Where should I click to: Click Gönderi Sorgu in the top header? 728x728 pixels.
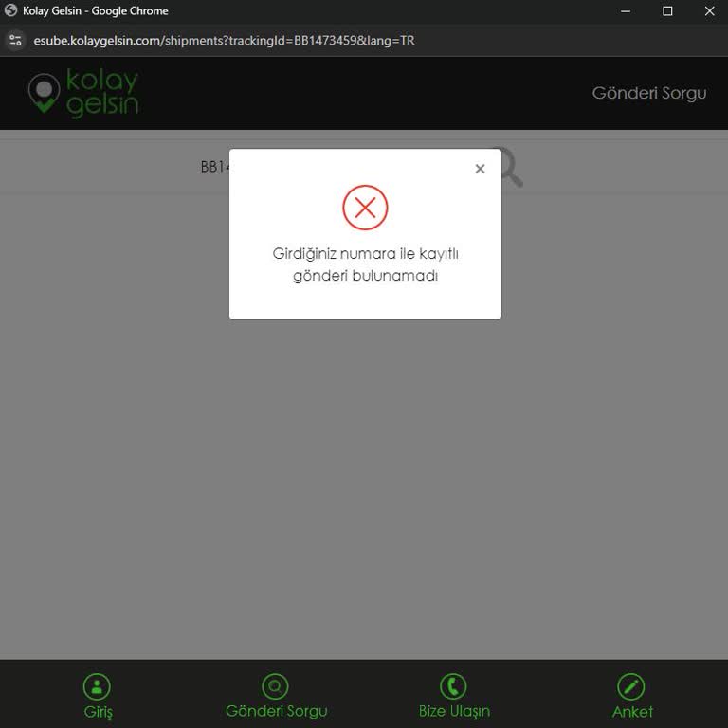(649, 93)
